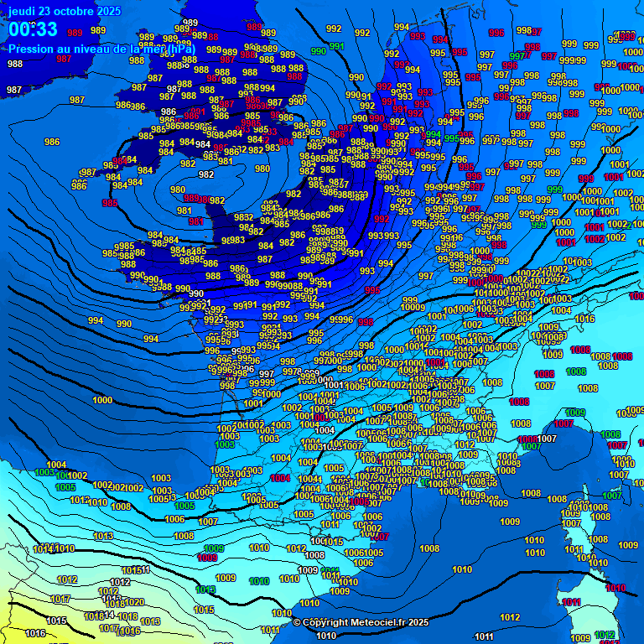Select the green 1012 pressure reading
This screenshot has height=644, width=644.
(605, 635)
